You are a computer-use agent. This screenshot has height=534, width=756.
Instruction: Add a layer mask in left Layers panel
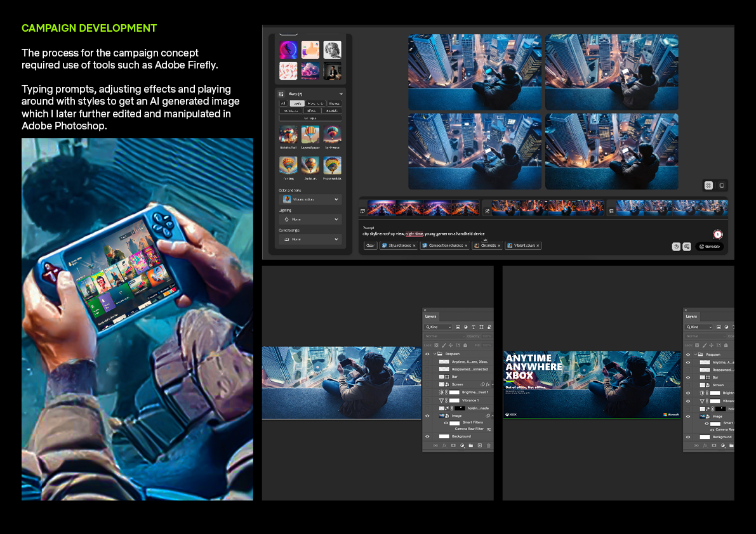coord(453,445)
